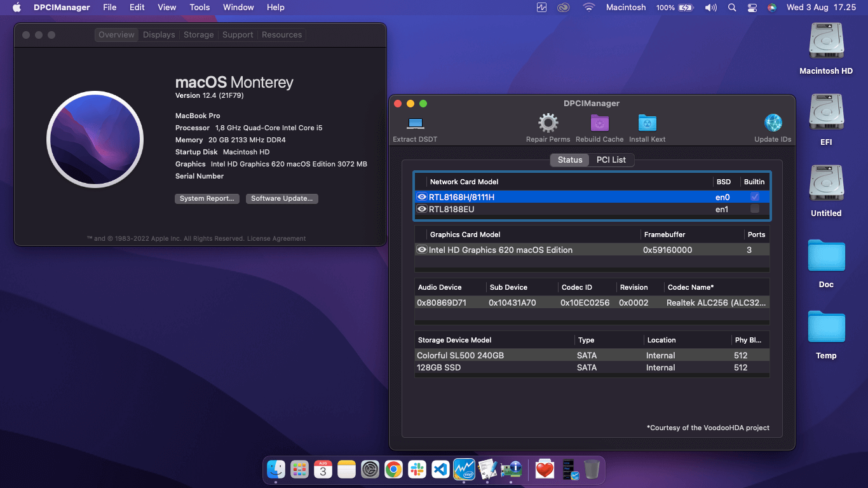Open the Resources tab in About This Mac
Viewport: 868px width, 488px height.
281,35
